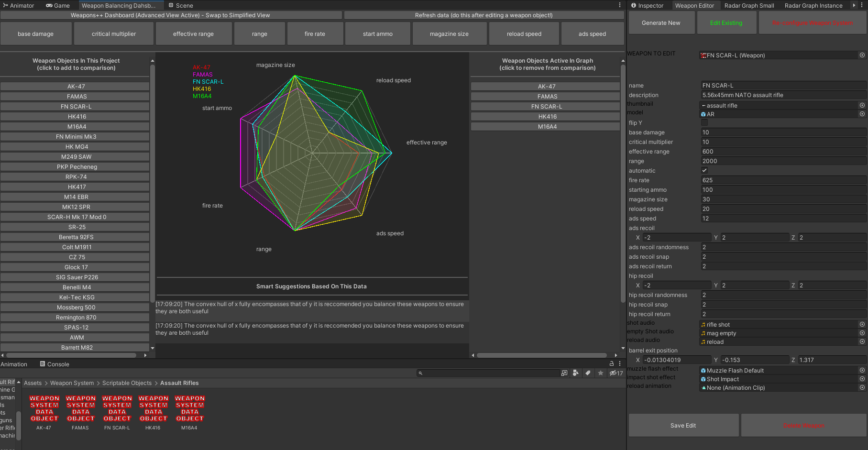Open search in new window icon in Project
Image resolution: width=868 pixels, height=450 pixels.
[564, 373]
